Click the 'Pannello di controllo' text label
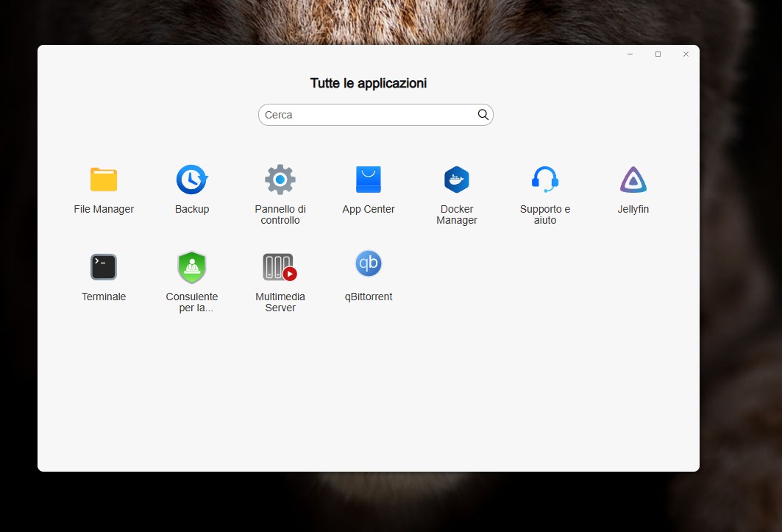 (280, 215)
